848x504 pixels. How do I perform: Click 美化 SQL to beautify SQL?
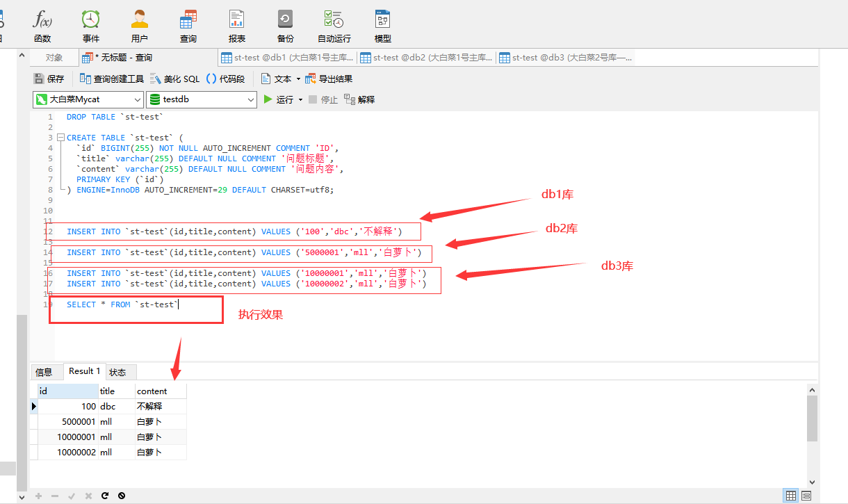pyautogui.click(x=175, y=79)
